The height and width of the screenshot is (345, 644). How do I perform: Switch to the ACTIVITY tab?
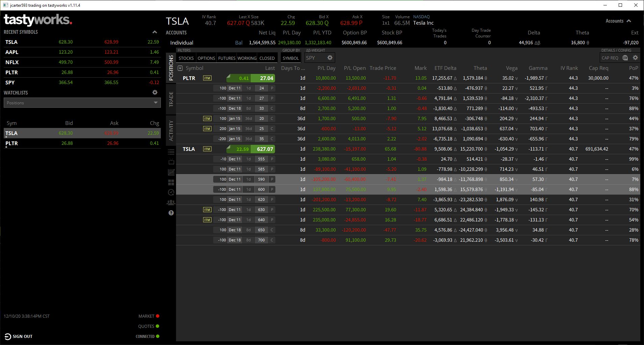[x=171, y=130]
